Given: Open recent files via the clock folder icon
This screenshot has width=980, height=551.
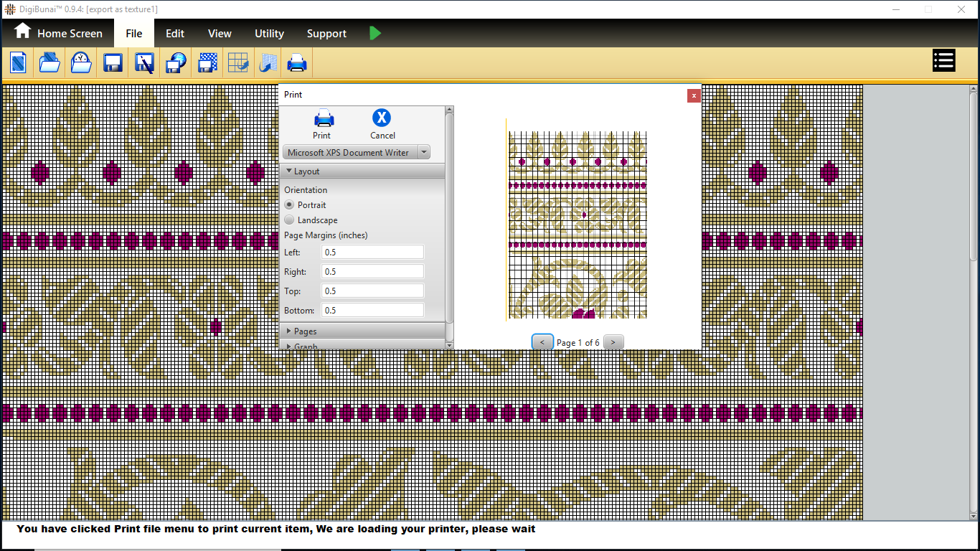Looking at the screenshot, I should 81,63.
